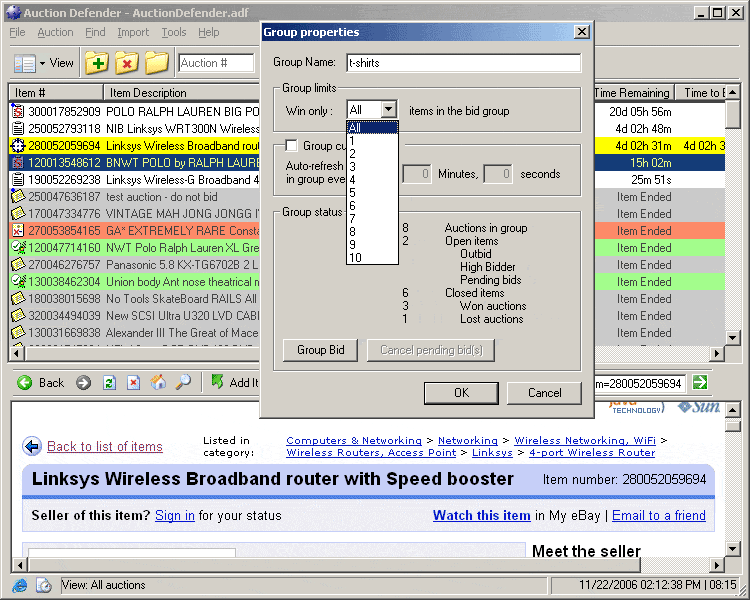Close the Group properties dialog
The height and width of the screenshot is (600, 750).
[x=581, y=32]
